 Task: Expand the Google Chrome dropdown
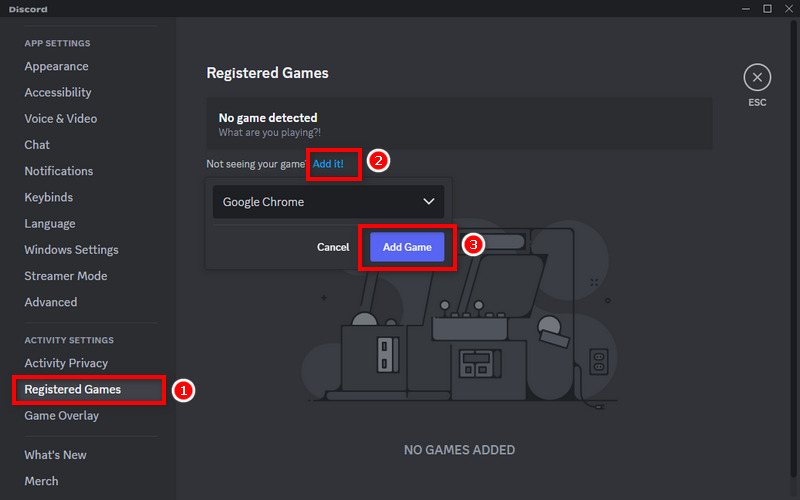click(328, 202)
